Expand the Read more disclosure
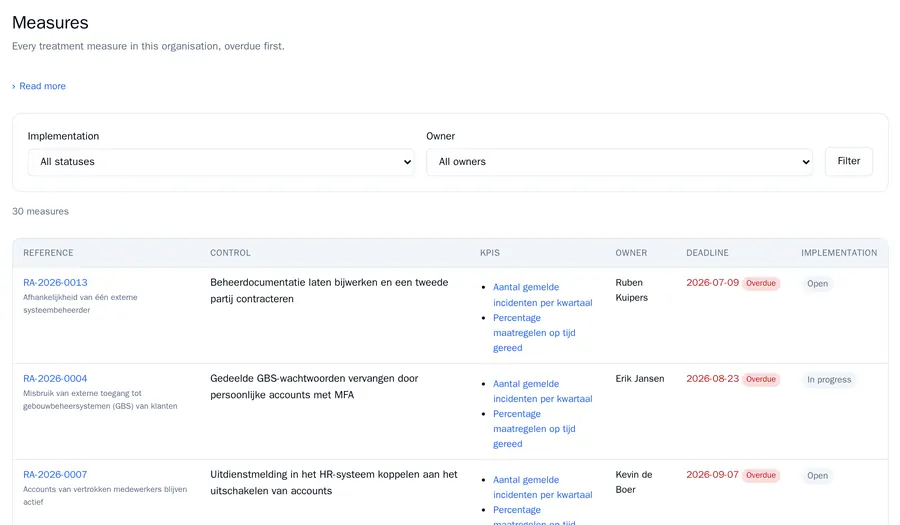The image size is (900, 525). (x=39, y=86)
